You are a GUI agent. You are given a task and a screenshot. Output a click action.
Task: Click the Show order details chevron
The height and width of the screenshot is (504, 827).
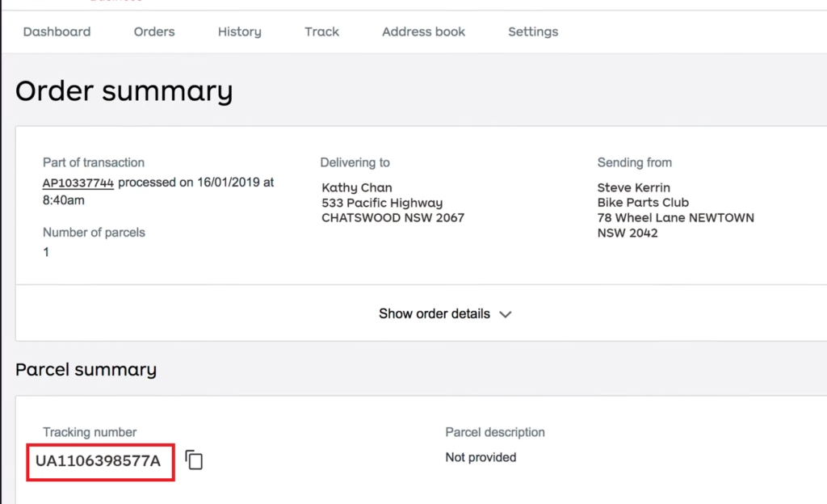506,314
